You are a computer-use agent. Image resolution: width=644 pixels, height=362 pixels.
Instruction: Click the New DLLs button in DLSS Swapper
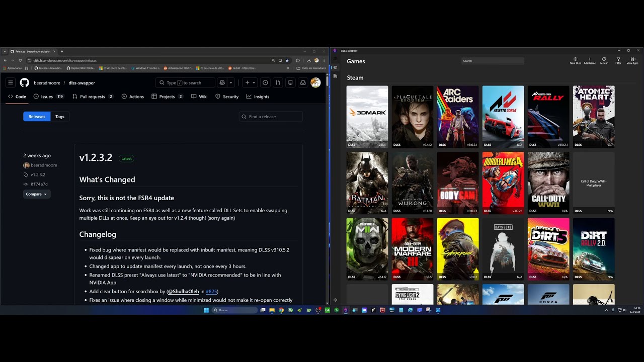[x=576, y=61]
